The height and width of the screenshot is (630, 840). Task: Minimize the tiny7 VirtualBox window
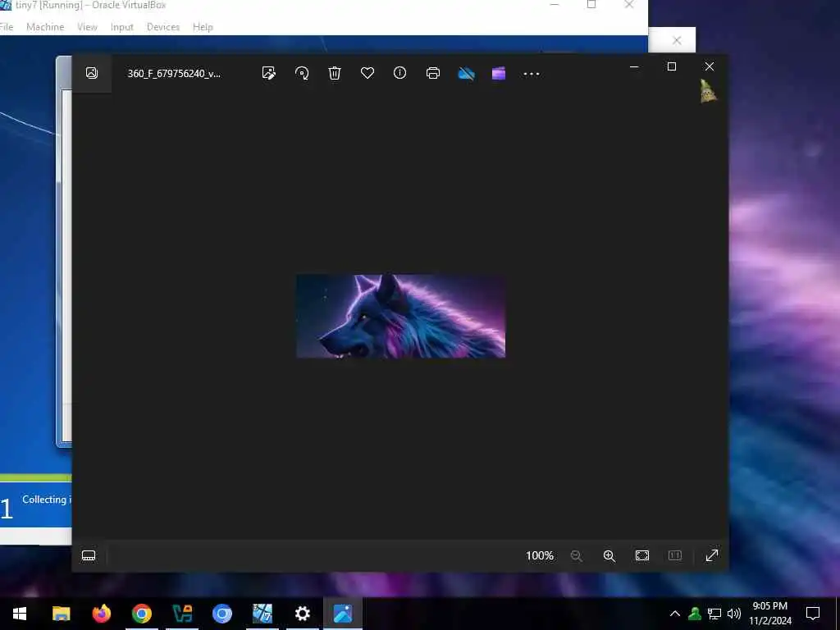pyautogui.click(x=555, y=5)
